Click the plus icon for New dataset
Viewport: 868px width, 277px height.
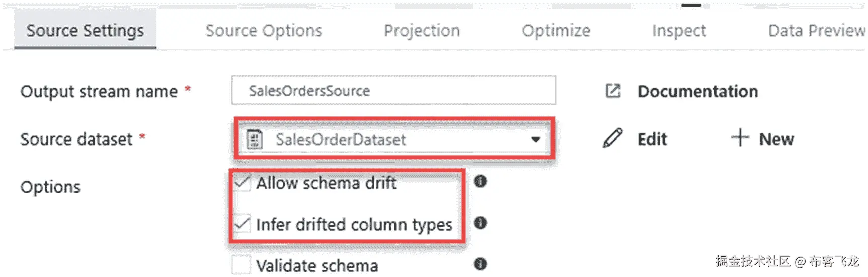click(x=740, y=137)
